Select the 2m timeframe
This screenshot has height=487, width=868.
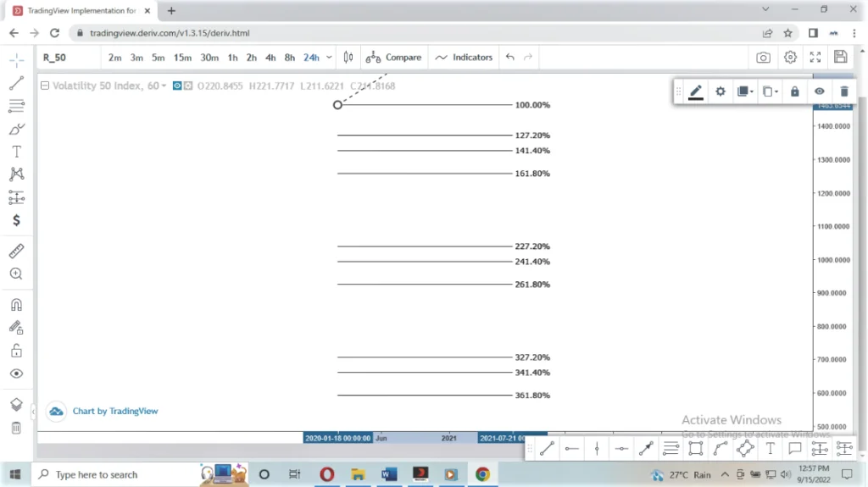point(114,58)
